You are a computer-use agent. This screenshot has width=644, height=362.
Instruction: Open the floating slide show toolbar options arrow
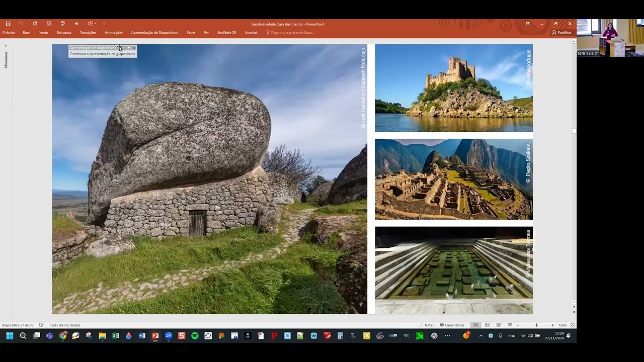pyautogui.click(x=129, y=48)
